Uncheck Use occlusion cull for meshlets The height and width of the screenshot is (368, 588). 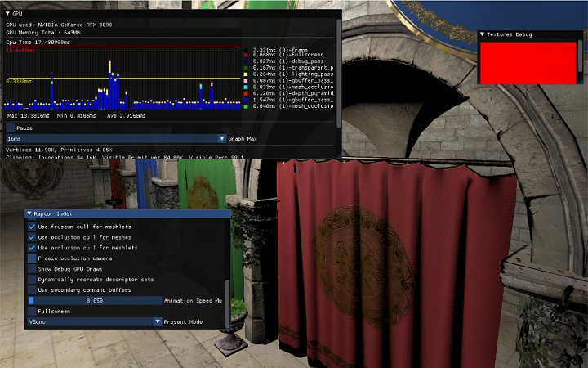tap(32, 248)
